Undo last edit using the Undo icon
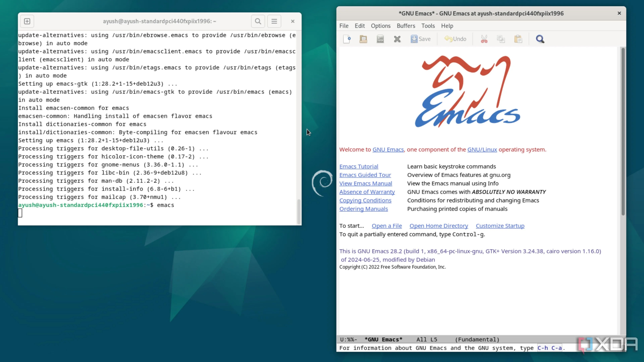The width and height of the screenshot is (644, 362). tap(455, 39)
